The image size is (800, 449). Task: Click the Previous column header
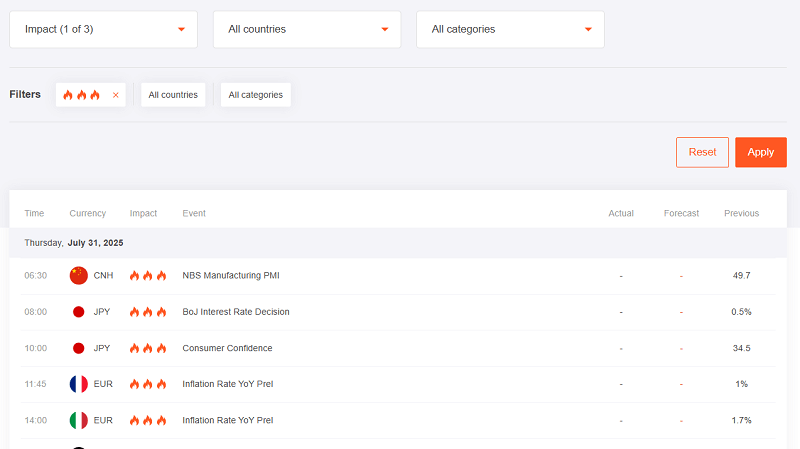(x=741, y=213)
